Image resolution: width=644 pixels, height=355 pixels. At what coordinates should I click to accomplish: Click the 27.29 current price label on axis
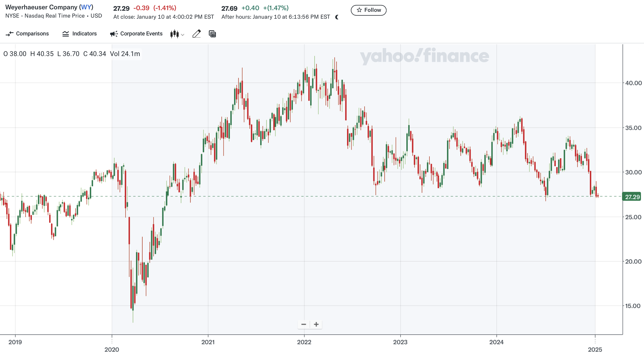pos(632,197)
